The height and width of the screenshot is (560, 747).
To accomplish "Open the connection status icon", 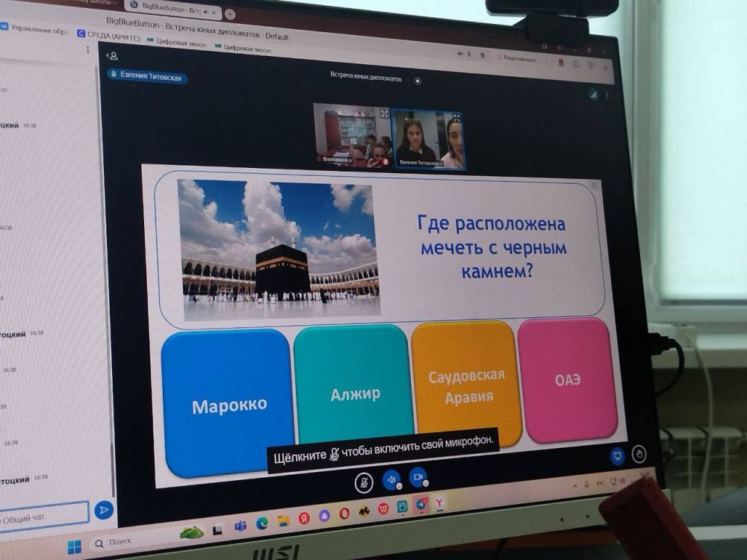I will 593,95.
